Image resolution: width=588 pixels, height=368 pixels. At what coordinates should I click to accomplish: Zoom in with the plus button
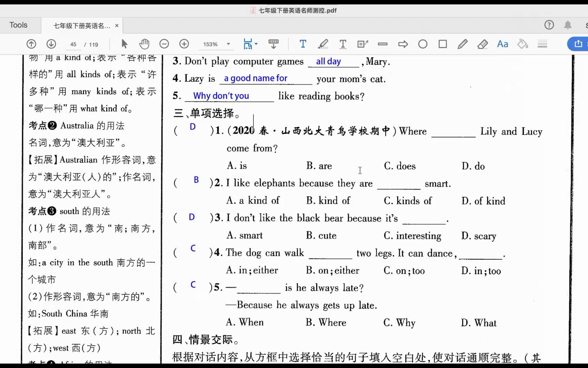coord(184,44)
